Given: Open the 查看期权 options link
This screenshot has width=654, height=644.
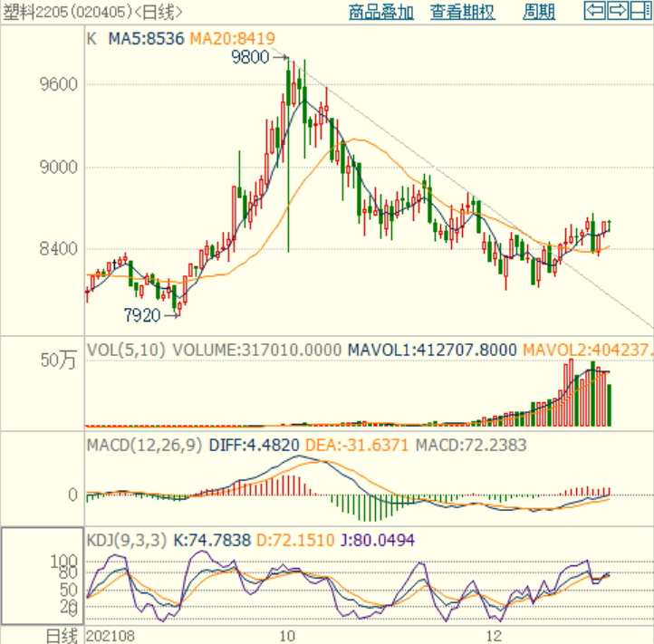Looking at the screenshot, I should pos(462,12).
